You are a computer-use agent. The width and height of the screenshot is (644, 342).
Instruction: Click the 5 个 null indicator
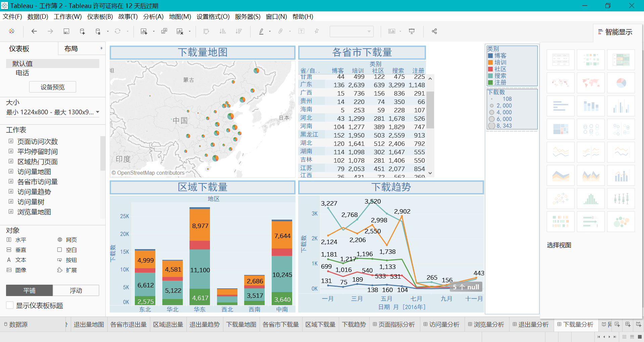tap(466, 287)
